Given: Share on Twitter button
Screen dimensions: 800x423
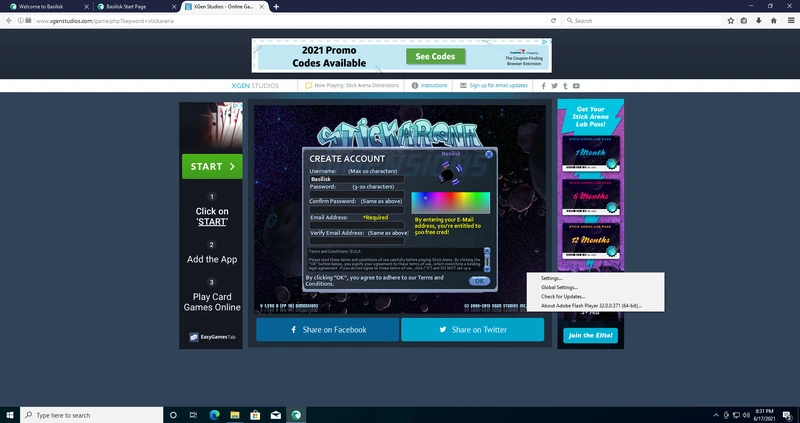Looking at the screenshot, I should (472, 330).
